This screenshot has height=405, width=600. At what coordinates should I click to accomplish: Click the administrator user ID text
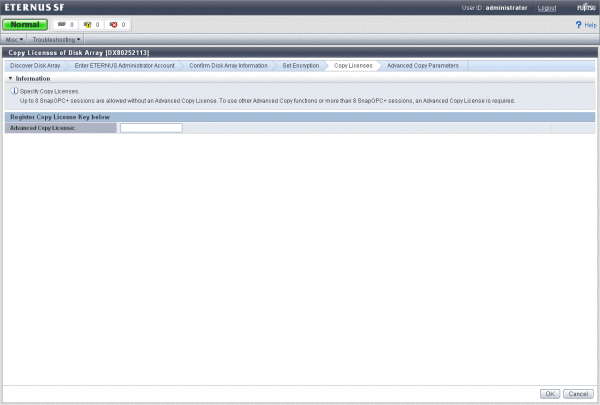(506, 8)
